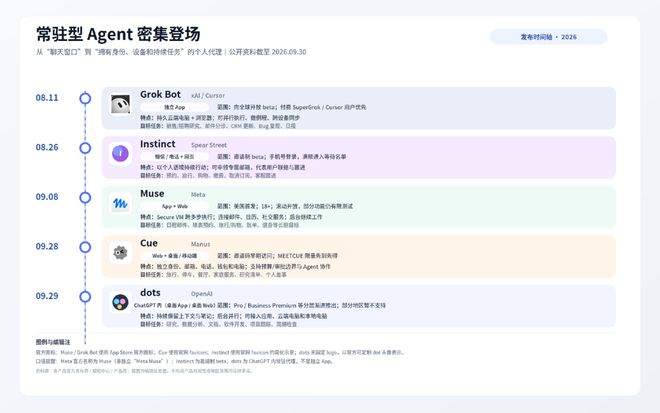660x413 pixels.
Task: Click the Spear Street company label
Action: (x=209, y=145)
